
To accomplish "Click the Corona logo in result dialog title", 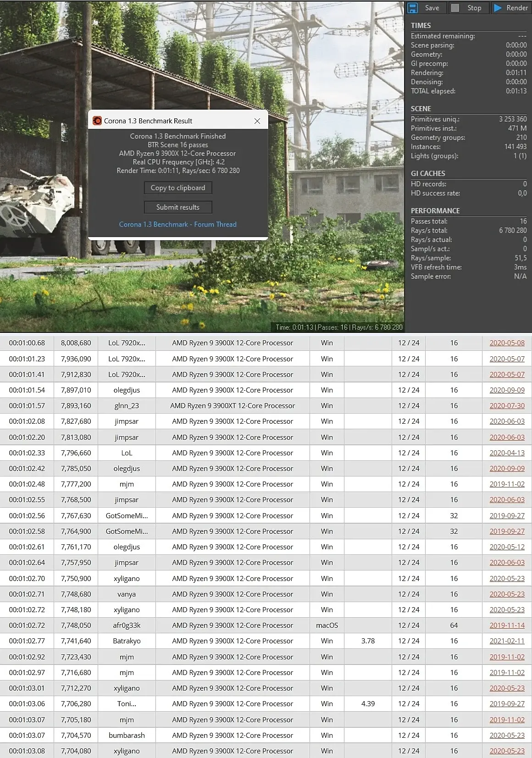I will click(97, 121).
